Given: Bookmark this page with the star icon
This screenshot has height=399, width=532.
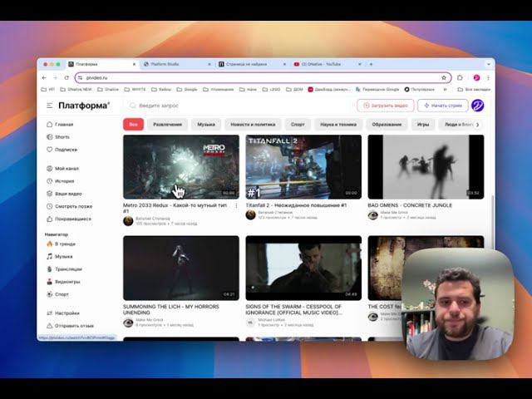Looking at the screenshot, I should pos(444,77).
